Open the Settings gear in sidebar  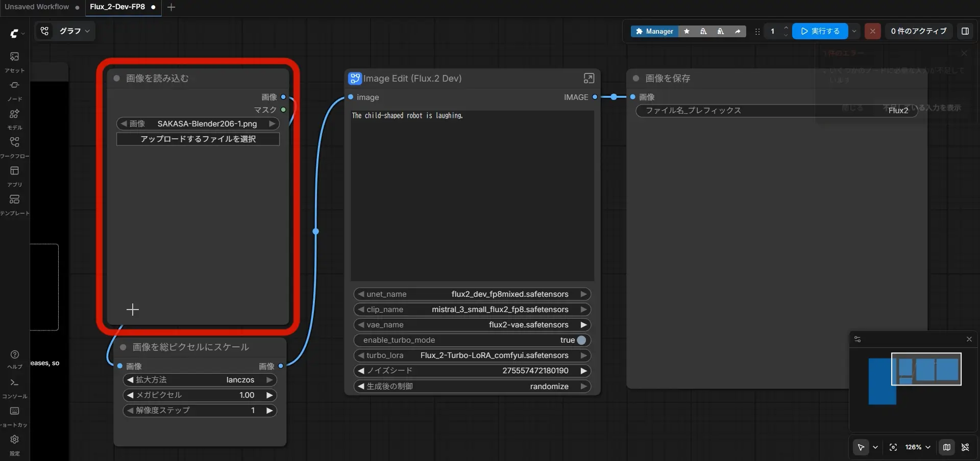(14, 440)
